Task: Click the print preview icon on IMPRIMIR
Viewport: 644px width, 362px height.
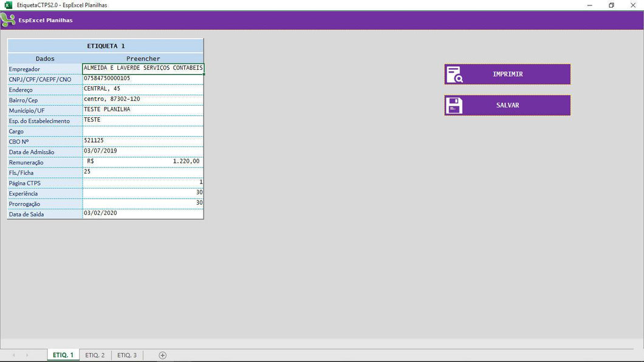Action: pyautogui.click(x=454, y=75)
